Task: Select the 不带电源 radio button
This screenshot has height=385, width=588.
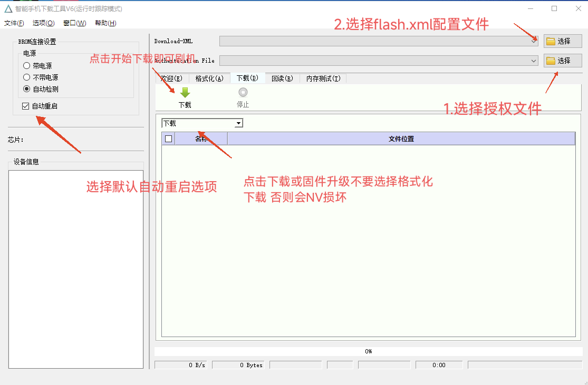Action: [26, 77]
